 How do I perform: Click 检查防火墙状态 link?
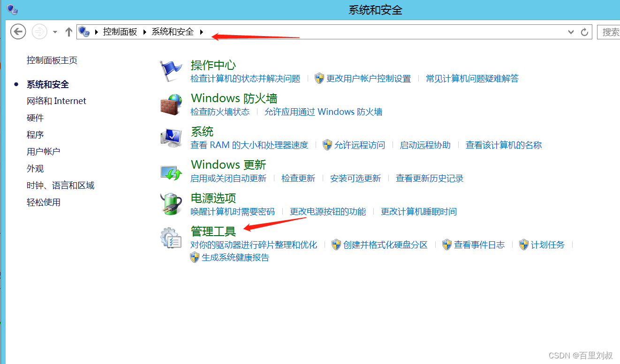(x=220, y=111)
